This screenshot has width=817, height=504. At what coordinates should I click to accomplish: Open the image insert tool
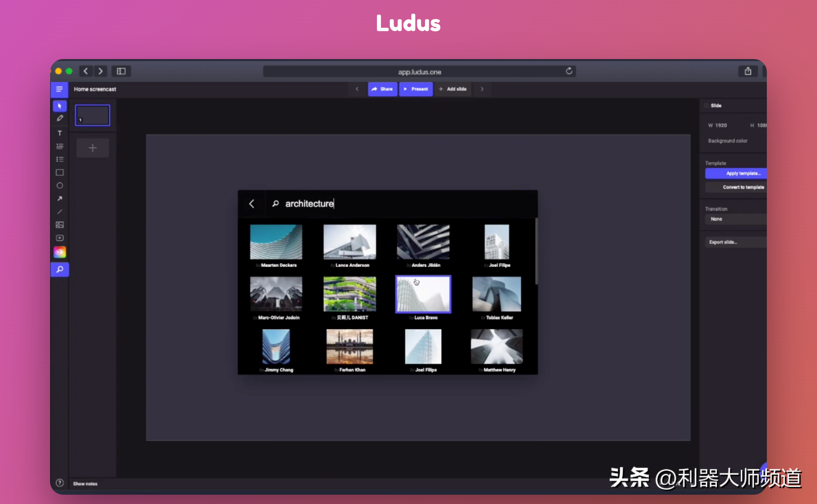point(60,225)
